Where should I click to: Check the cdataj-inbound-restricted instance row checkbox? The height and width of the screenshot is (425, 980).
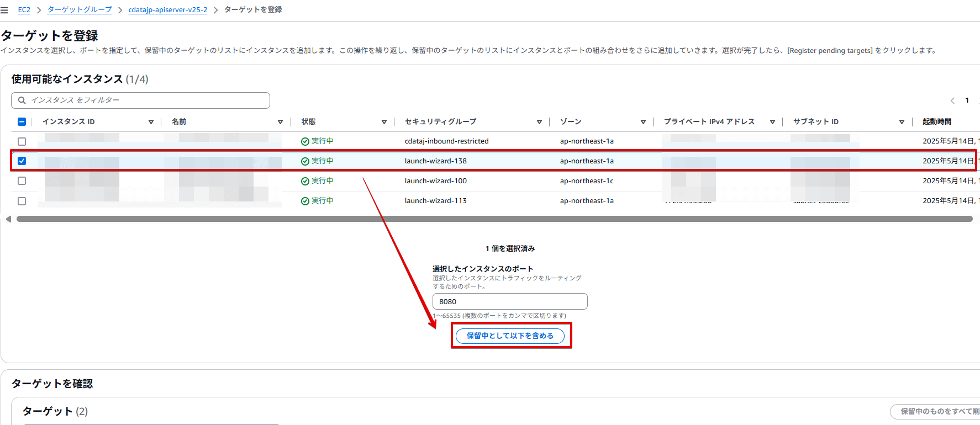point(22,142)
